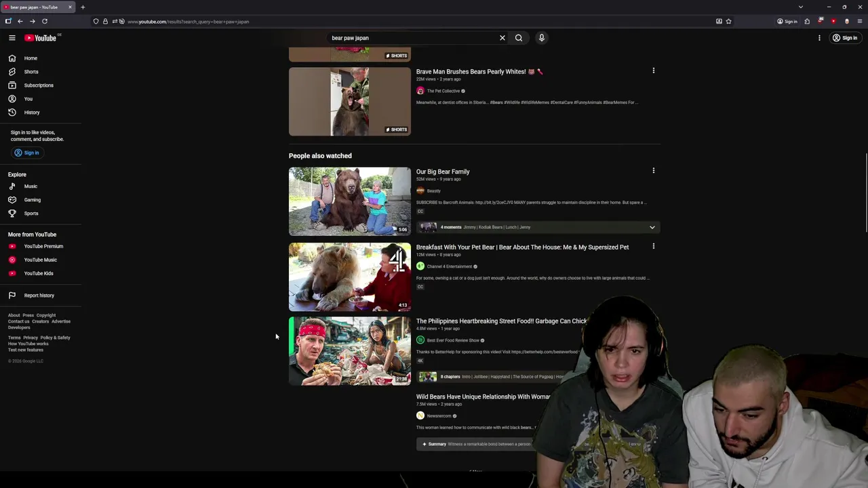Run search with the magnifier button

click(519, 38)
